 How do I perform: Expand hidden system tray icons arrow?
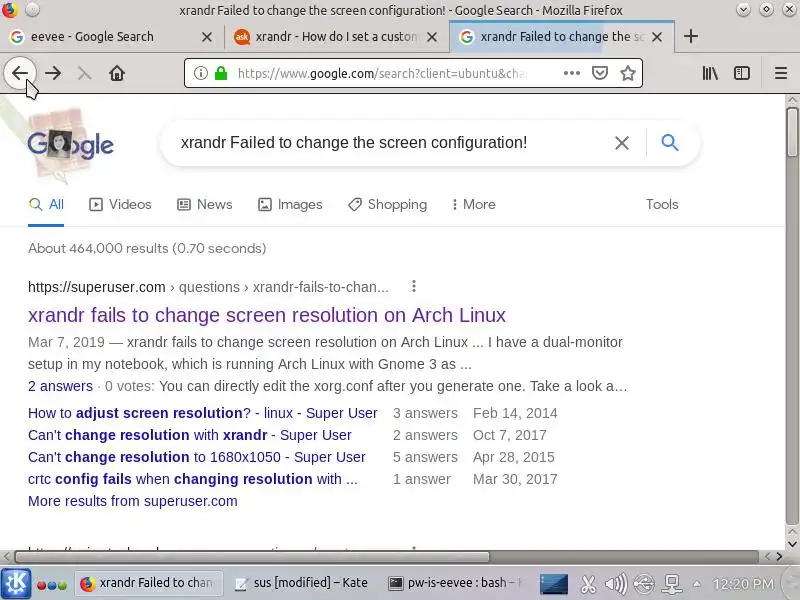click(x=696, y=584)
